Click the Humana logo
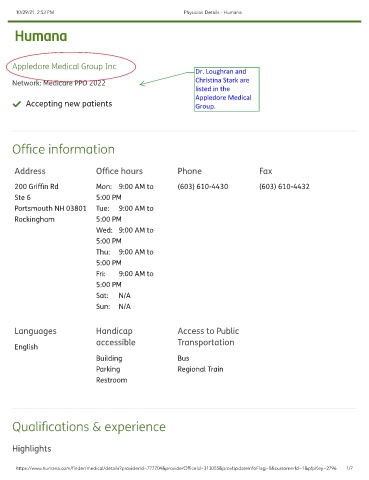This screenshot has height=480, width=369. point(41,36)
